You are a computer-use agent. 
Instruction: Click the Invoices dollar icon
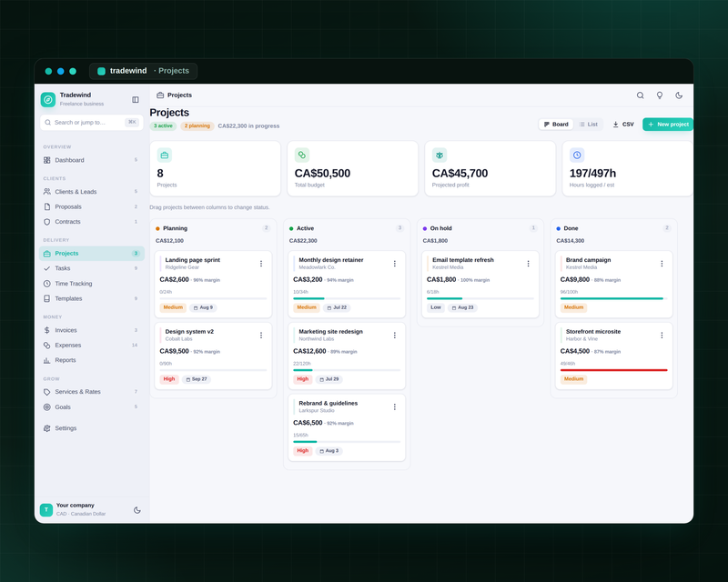point(47,330)
